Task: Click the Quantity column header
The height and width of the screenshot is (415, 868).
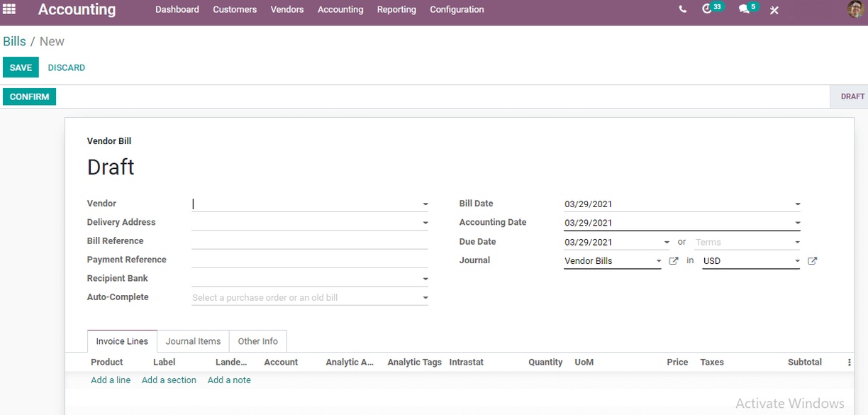Action: point(545,362)
